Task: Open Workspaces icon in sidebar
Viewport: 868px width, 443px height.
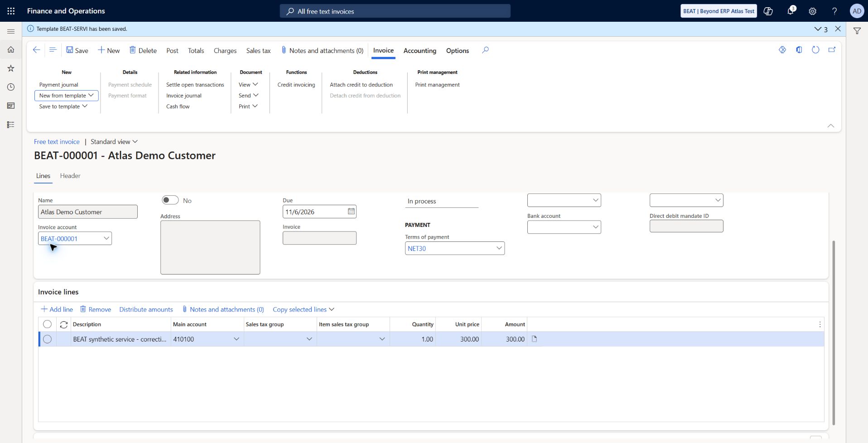Action: pyautogui.click(x=11, y=106)
